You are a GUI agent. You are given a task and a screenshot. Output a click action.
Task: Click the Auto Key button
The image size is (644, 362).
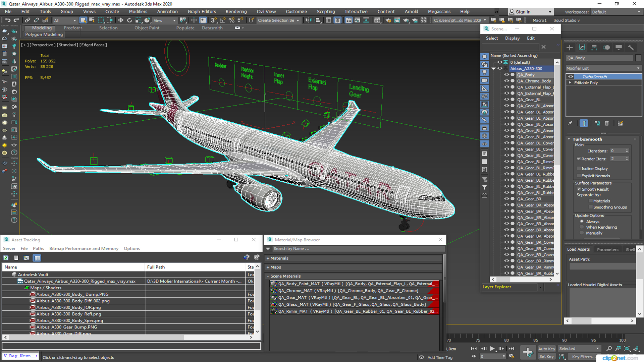546,349
